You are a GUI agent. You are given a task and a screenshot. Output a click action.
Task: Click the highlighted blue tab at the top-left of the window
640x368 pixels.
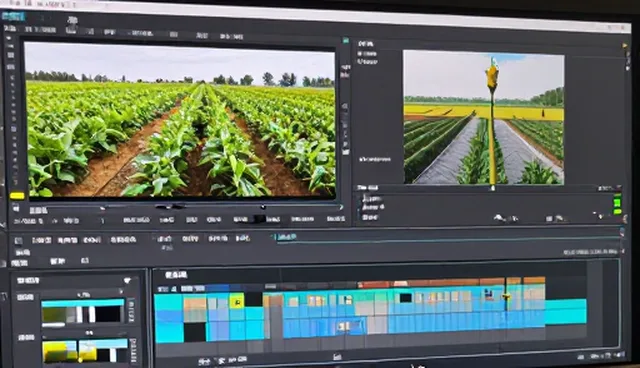tap(13, 16)
